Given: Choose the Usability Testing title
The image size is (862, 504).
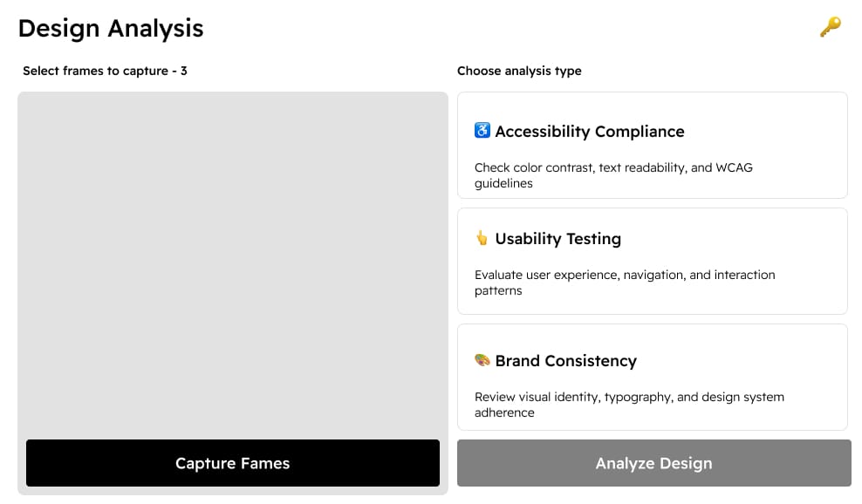Looking at the screenshot, I should (558, 239).
